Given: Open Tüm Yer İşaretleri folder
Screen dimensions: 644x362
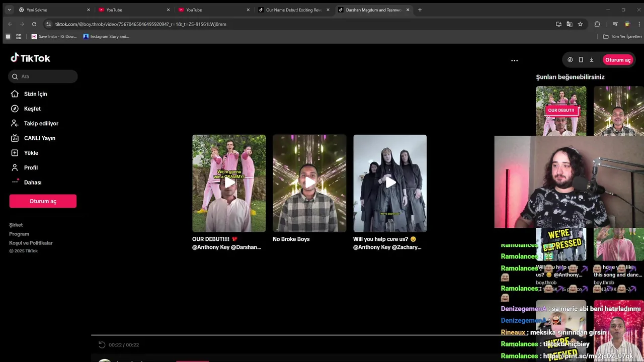Looking at the screenshot, I should (622, 36).
